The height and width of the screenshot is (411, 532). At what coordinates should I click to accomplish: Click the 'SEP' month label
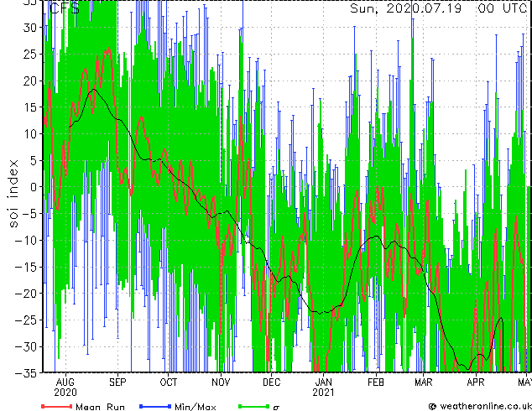click(117, 382)
